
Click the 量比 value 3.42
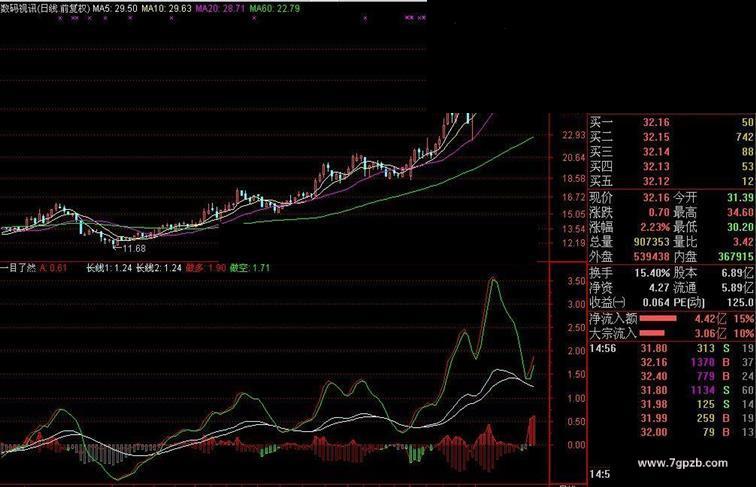743,242
